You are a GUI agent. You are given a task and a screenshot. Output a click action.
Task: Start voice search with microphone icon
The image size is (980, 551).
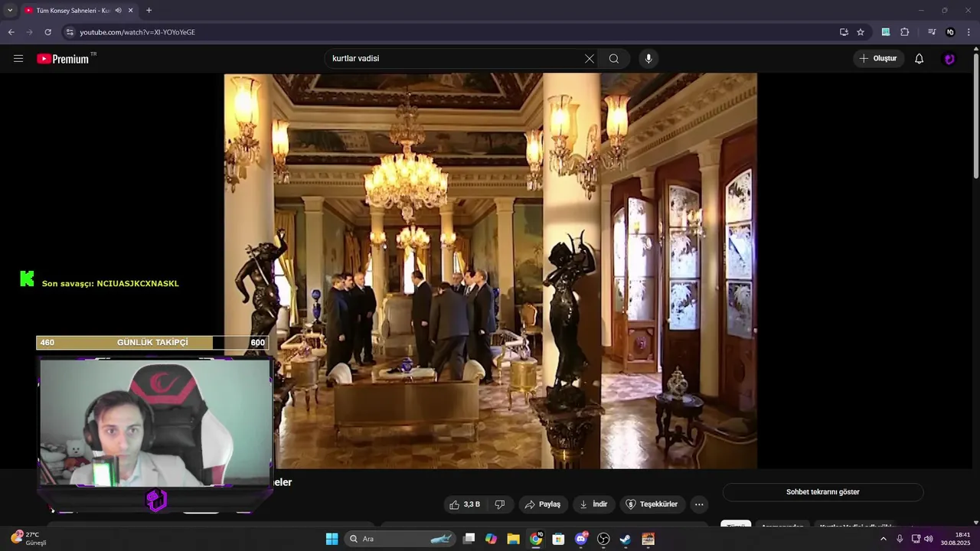[x=648, y=59]
